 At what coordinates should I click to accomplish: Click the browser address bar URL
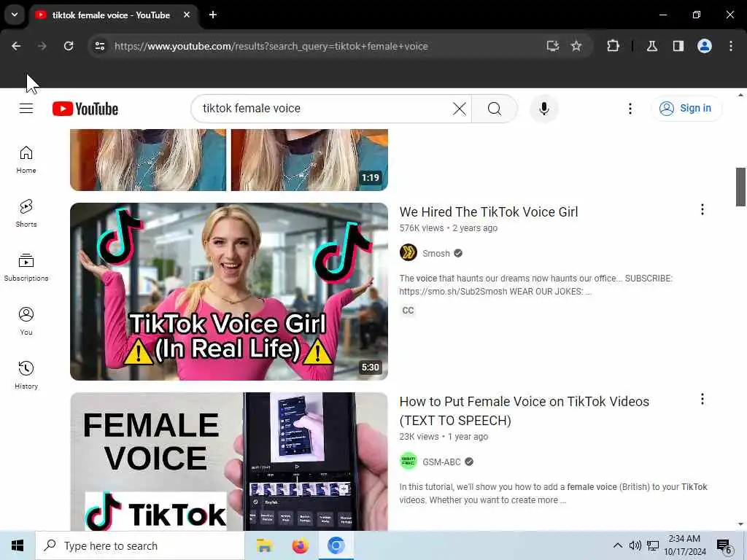coord(271,46)
